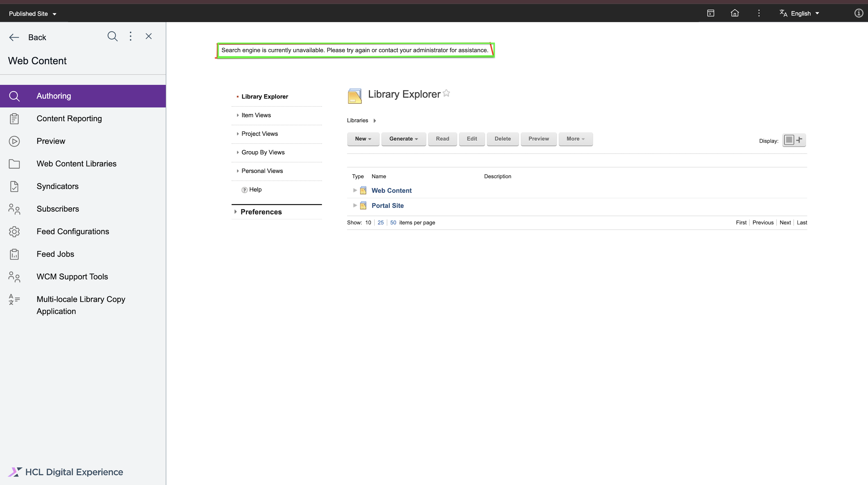Expand the Preferences section
The width and height of the screenshot is (868, 485).
click(x=261, y=212)
